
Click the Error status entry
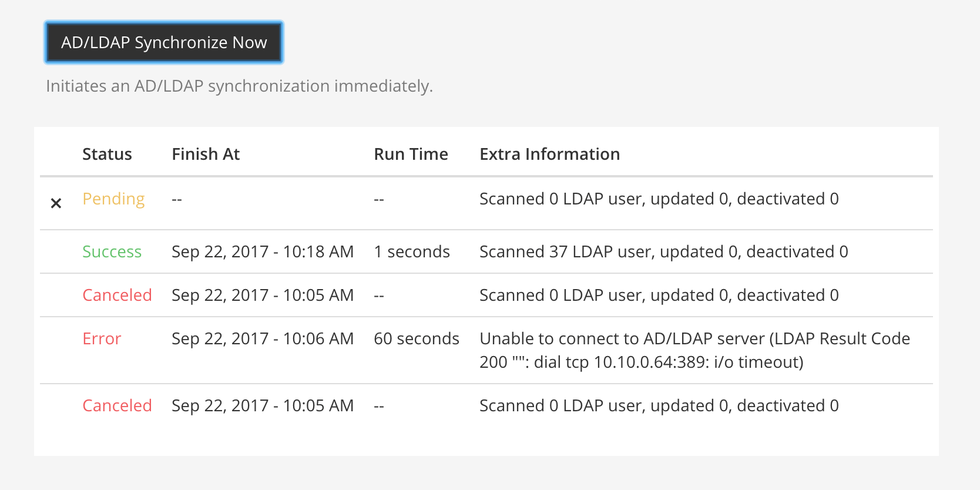[x=101, y=338]
